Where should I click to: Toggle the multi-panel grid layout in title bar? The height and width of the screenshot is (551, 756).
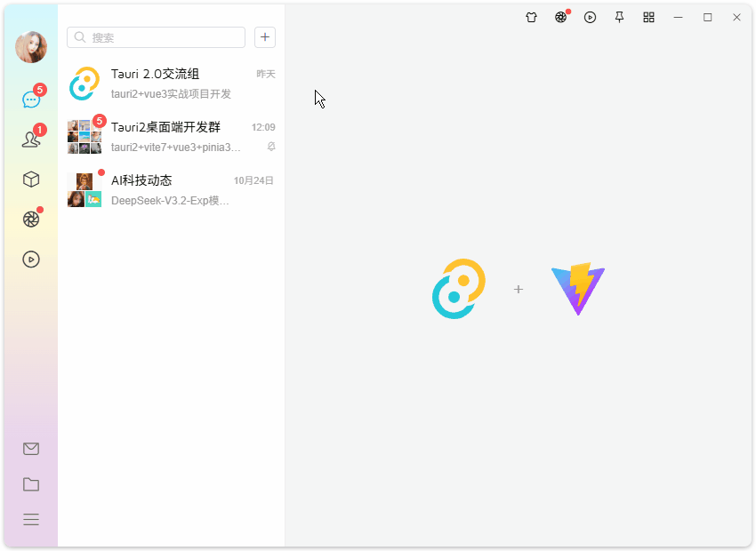click(x=648, y=17)
